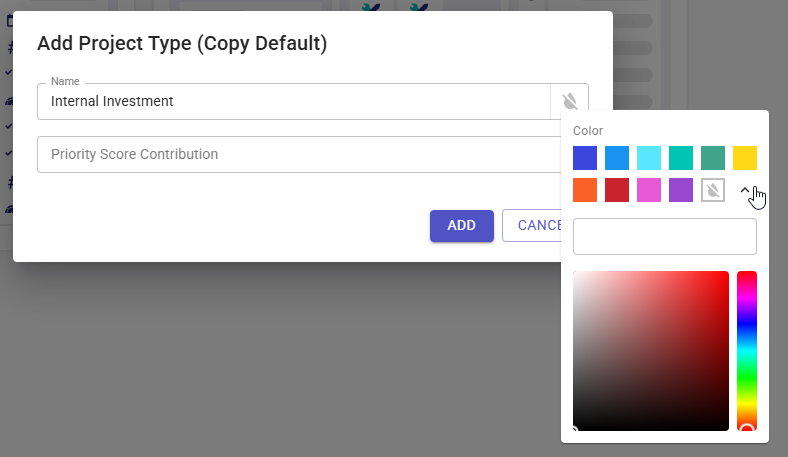Pick the dark blue color swatch

point(585,158)
